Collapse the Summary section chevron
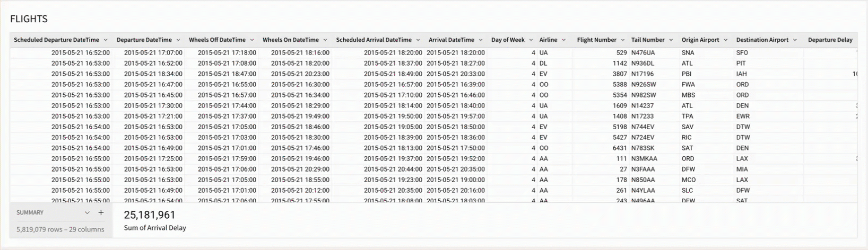The width and height of the screenshot is (868, 250). 87,213
